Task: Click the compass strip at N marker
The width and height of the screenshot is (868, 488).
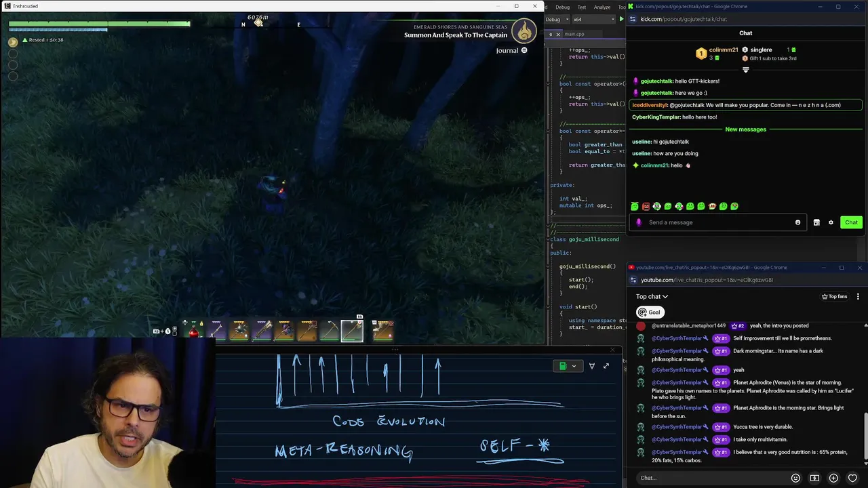Action: [x=243, y=24]
